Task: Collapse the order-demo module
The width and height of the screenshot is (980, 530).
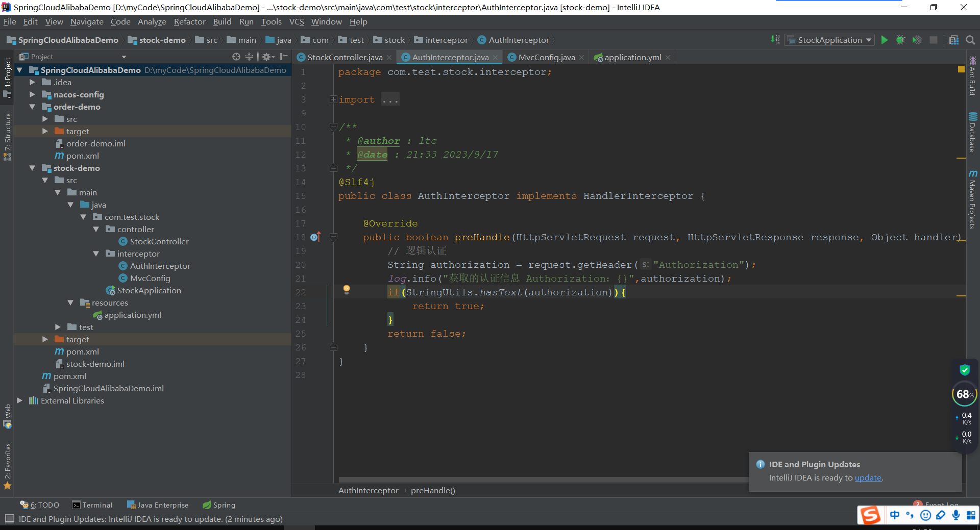Action: coord(32,107)
